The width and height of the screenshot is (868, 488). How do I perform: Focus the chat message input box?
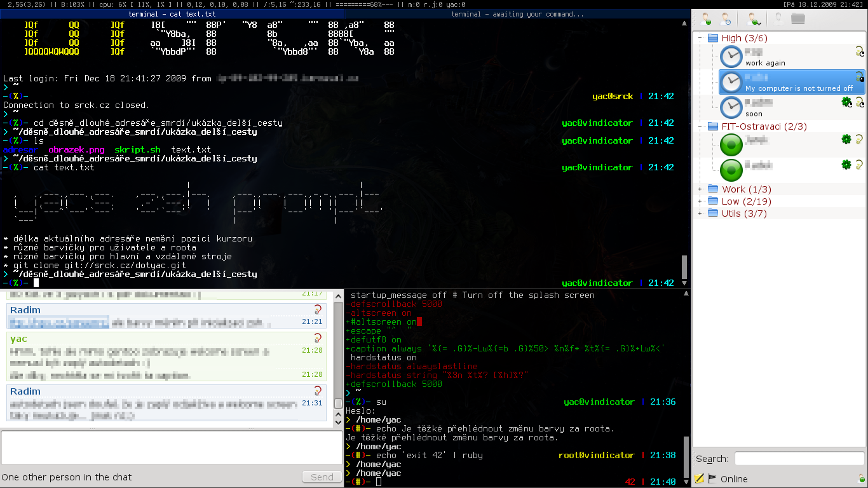pyautogui.click(x=172, y=448)
